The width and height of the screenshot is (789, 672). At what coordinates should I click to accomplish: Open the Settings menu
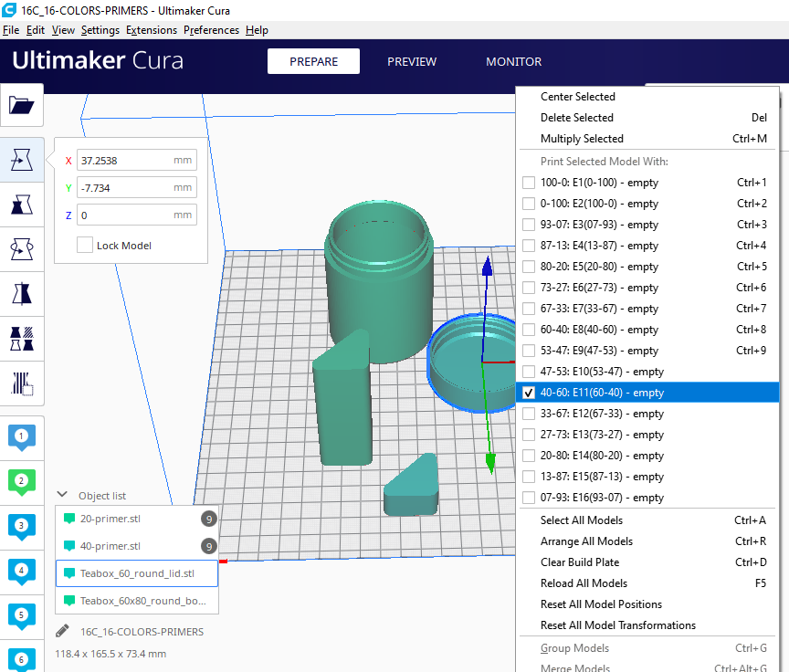pyautogui.click(x=100, y=30)
